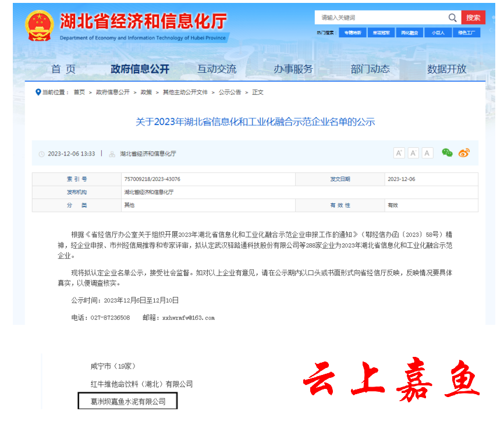Share the article via WeChat icon
The image size is (504, 425).
447,153
